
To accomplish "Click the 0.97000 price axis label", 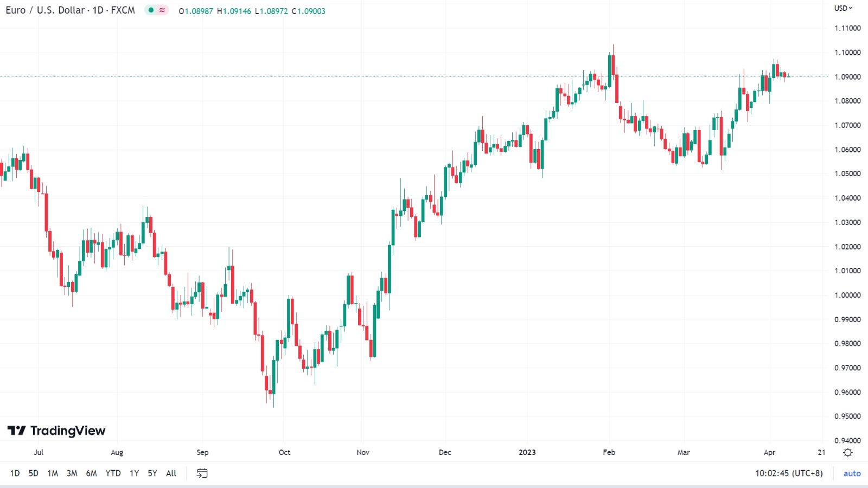I will click(847, 368).
